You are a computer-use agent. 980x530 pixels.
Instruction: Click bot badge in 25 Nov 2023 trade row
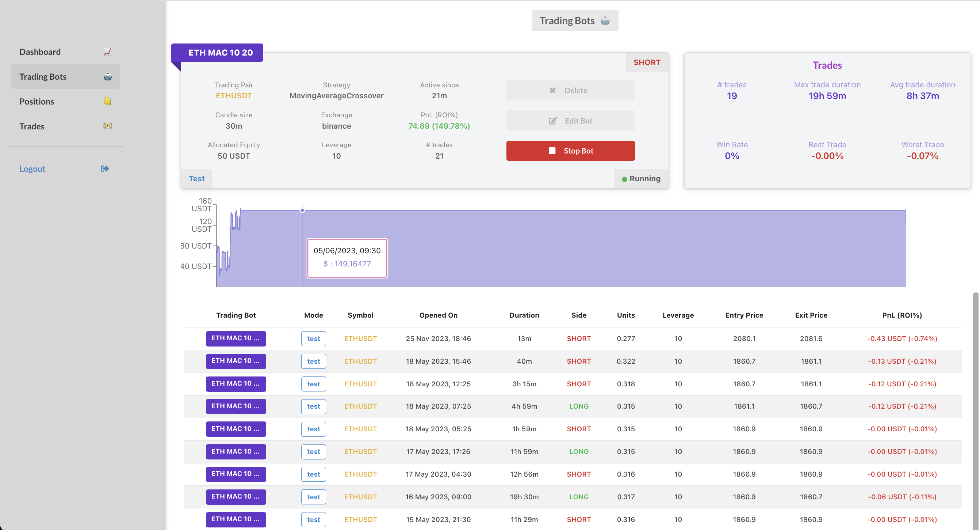236,338
